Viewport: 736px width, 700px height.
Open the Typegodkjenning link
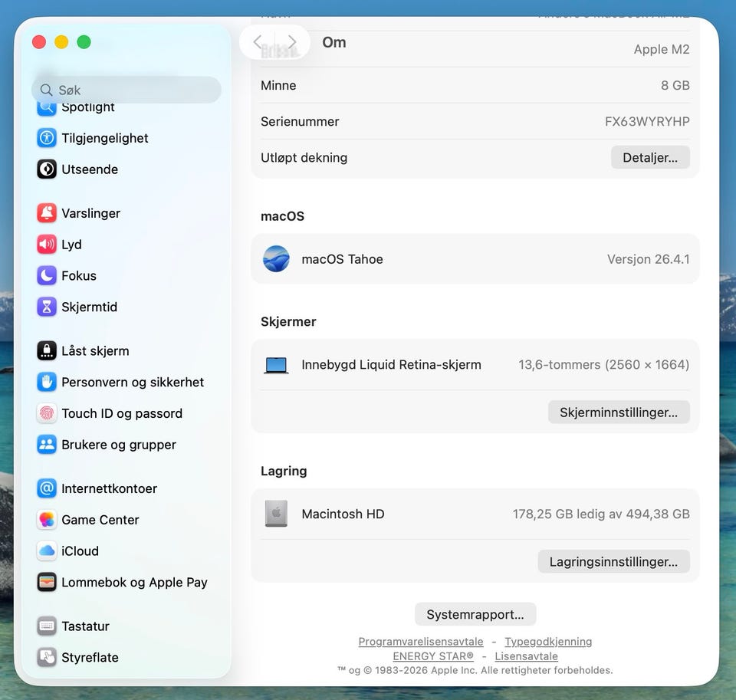[x=548, y=641]
